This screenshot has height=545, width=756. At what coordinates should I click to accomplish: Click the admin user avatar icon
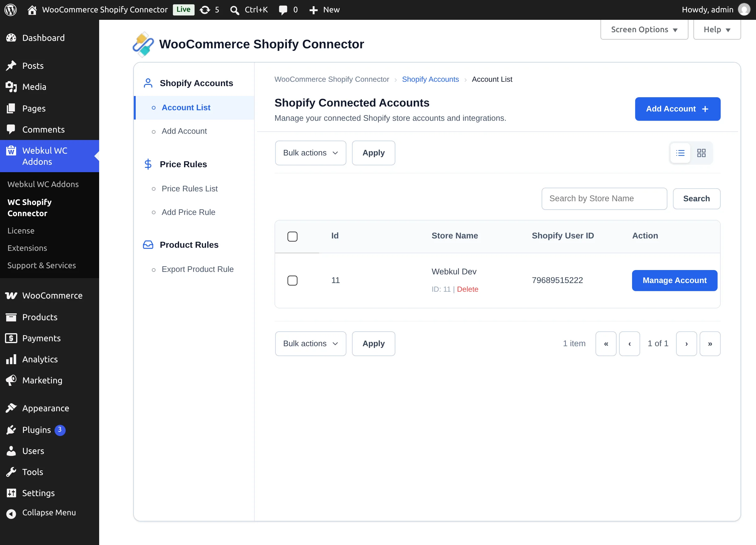(x=744, y=10)
